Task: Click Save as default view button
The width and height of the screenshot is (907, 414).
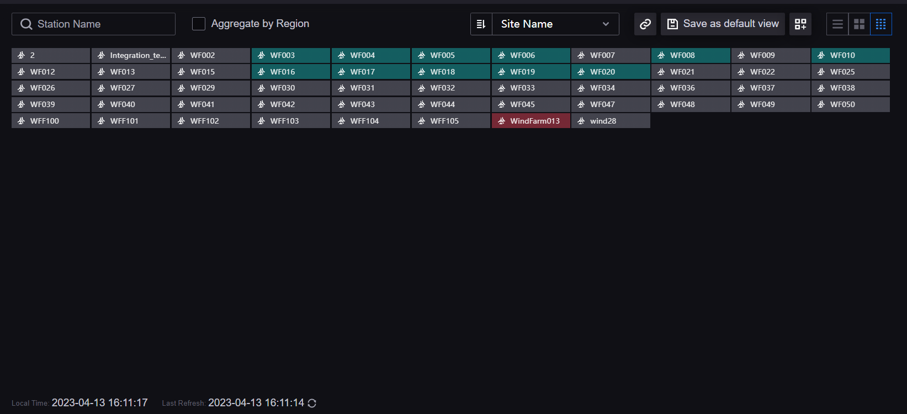Action: tap(722, 24)
